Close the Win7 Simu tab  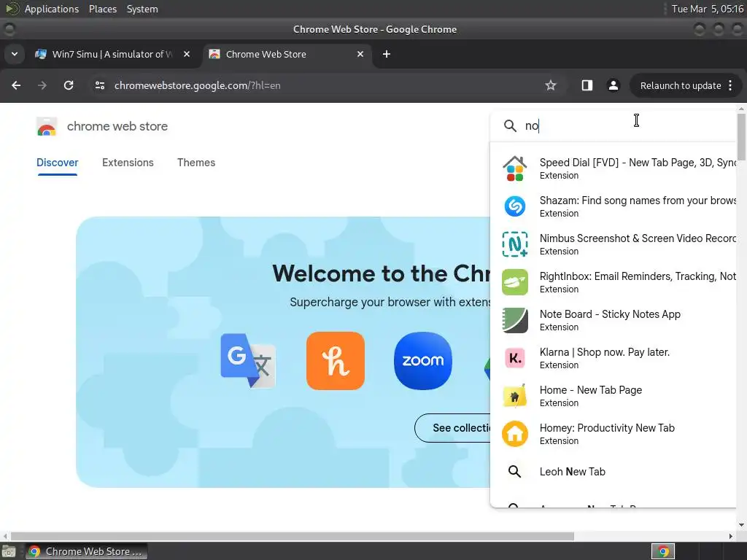point(187,54)
